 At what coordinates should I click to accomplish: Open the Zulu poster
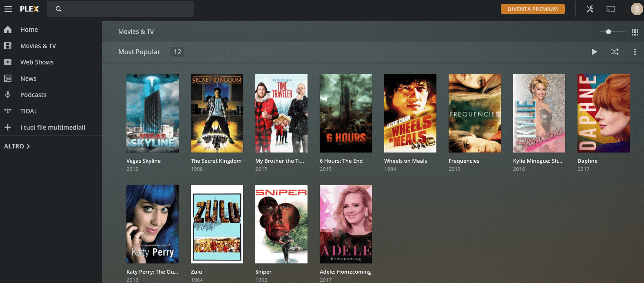[217, 224]
